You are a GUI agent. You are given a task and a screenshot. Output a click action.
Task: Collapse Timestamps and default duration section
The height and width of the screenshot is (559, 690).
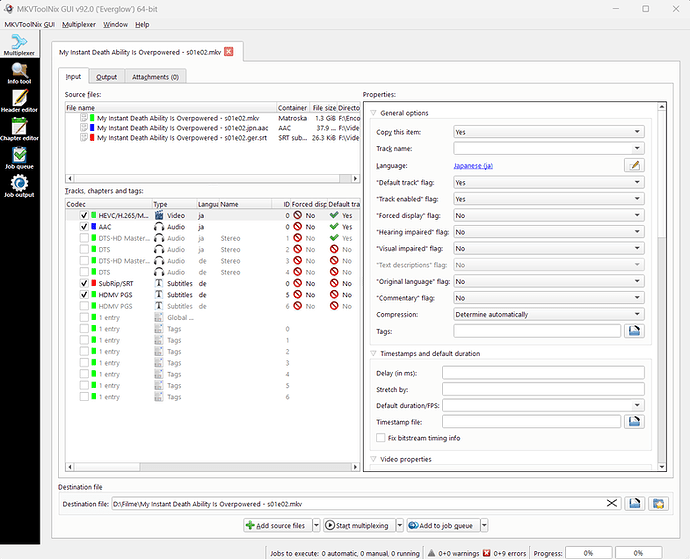point(374,353)
